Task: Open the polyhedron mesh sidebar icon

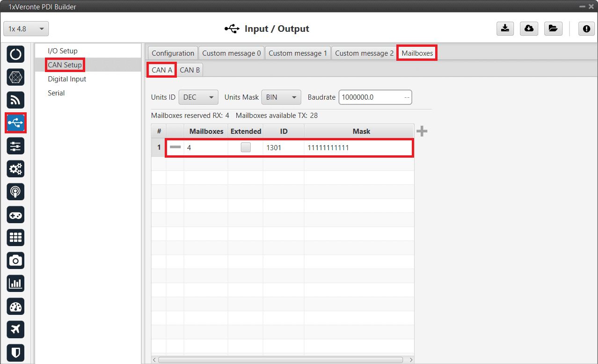Action: pyautogui.click(x=15, y=77)
